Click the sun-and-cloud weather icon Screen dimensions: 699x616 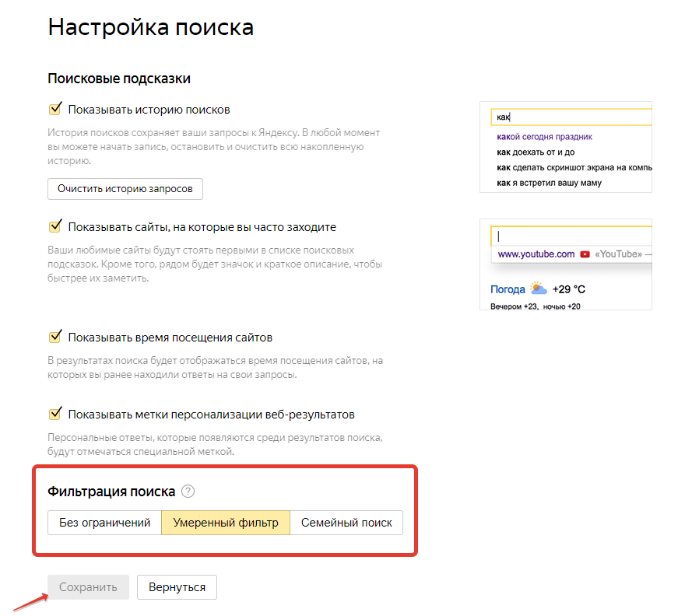tap(539, 289)
